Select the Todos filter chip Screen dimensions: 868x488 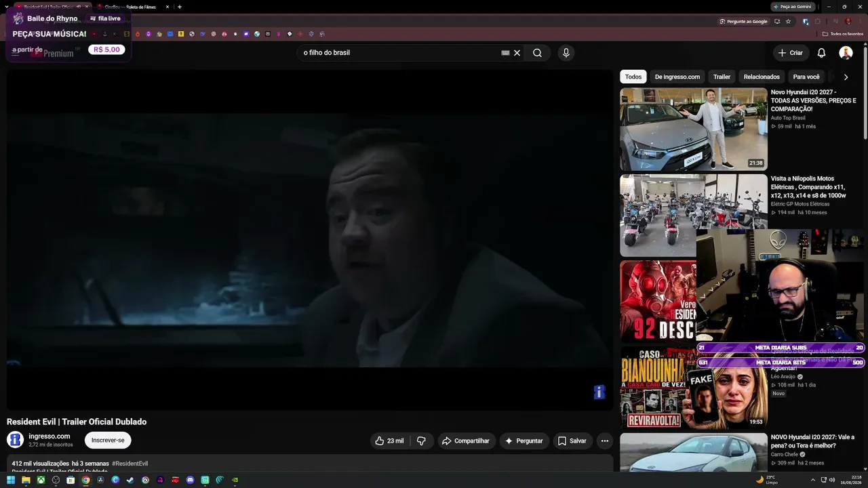633,77
